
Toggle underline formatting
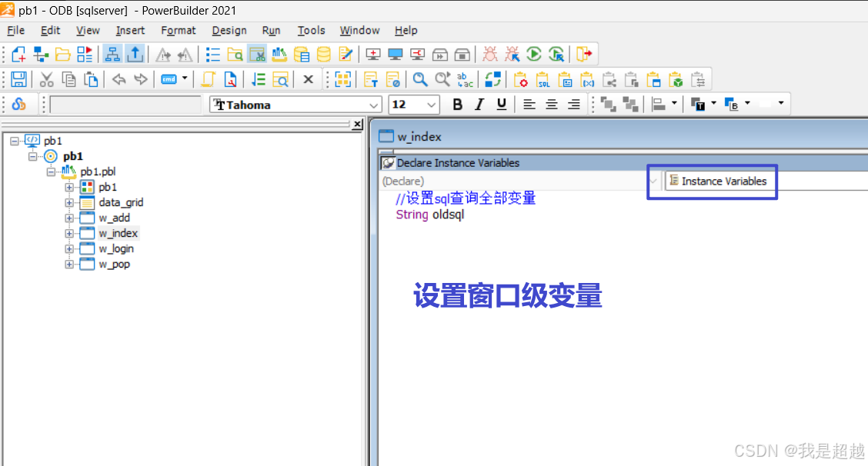[x=499, y=103]
